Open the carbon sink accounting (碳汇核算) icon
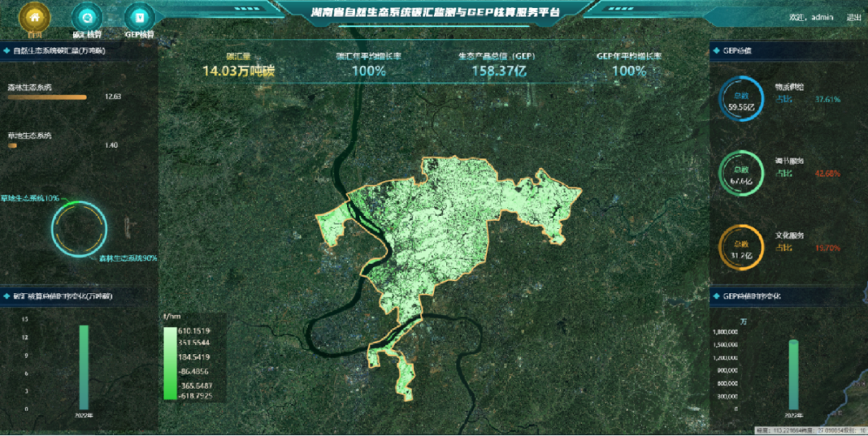Screen dimensions: 868x436 87,17
